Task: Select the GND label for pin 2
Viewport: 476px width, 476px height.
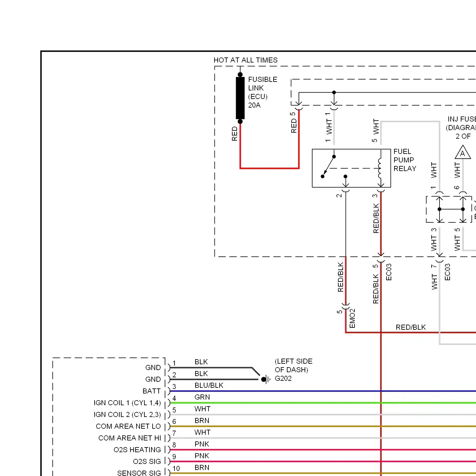Action: pyautogui.click(x=153, y=379)
